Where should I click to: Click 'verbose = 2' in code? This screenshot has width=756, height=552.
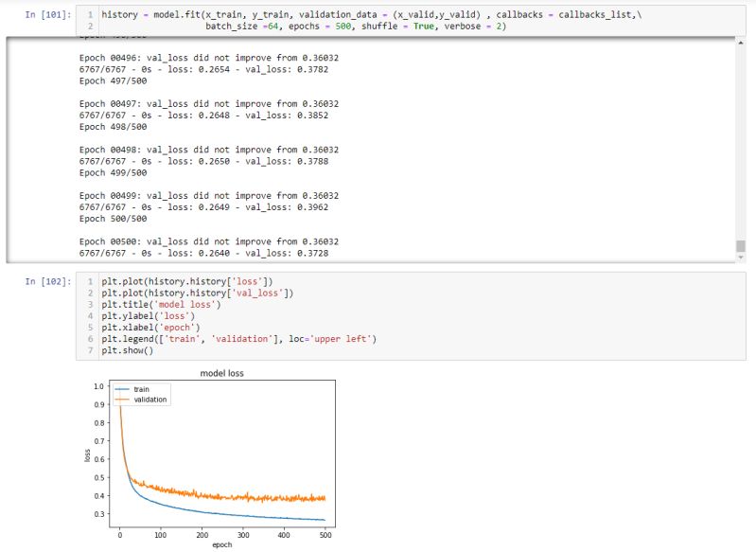pos(472,27)
